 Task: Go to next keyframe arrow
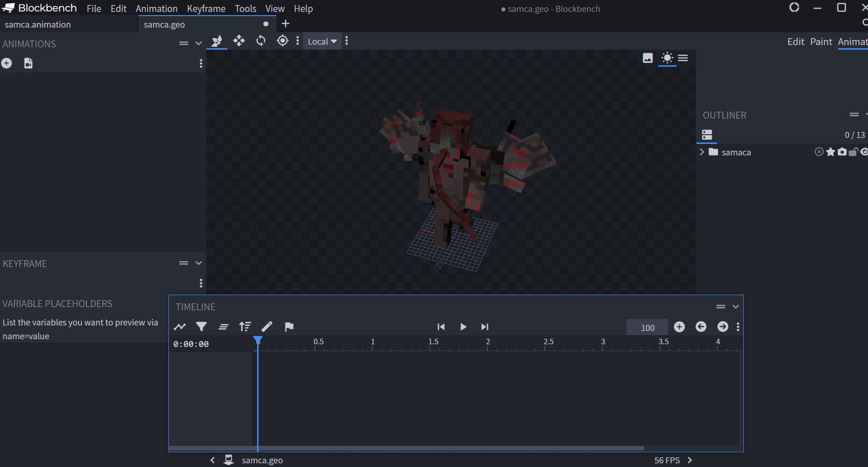click(723, 326)
